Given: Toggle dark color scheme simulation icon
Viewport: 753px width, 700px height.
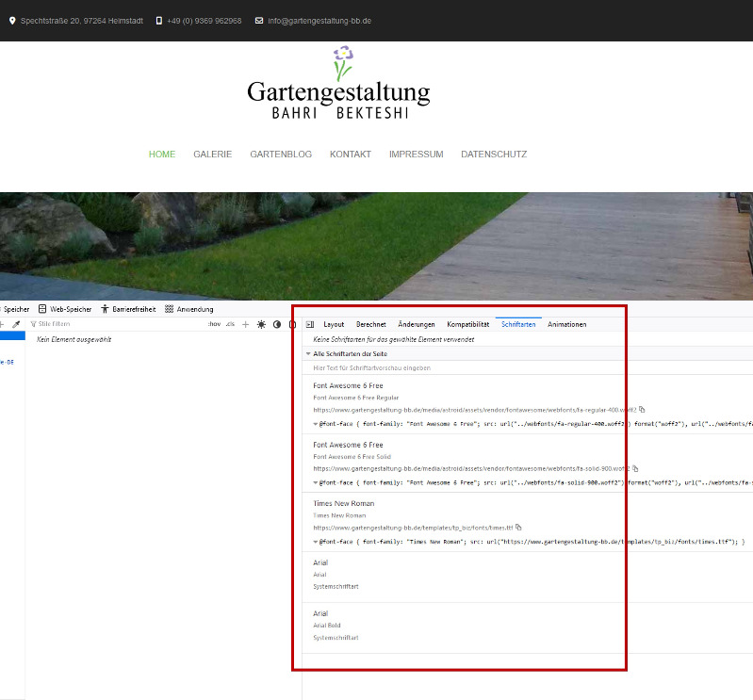Looking at the screenshot, I should 277,324.
